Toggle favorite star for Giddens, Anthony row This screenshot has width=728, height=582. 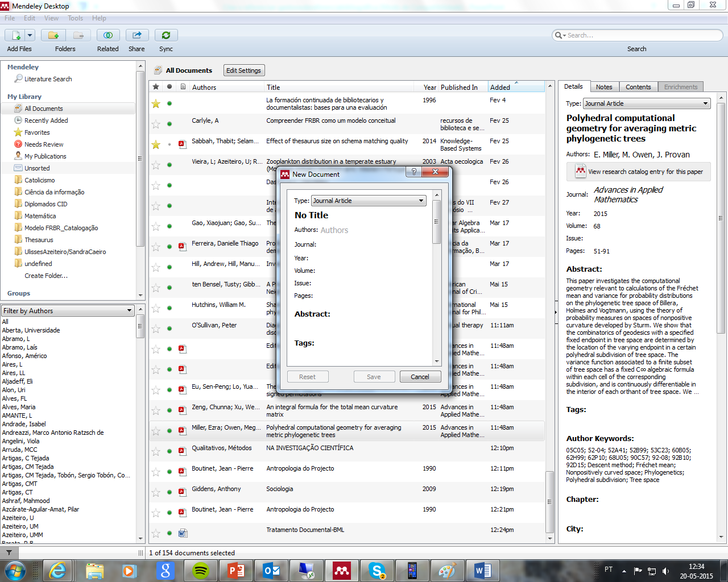tap(156, 492)
